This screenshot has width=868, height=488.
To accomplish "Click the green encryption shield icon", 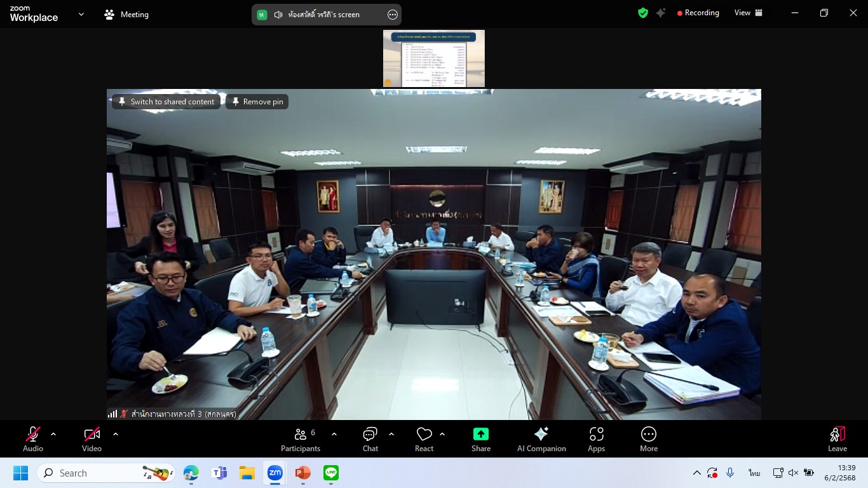I will tap(643, 13).
